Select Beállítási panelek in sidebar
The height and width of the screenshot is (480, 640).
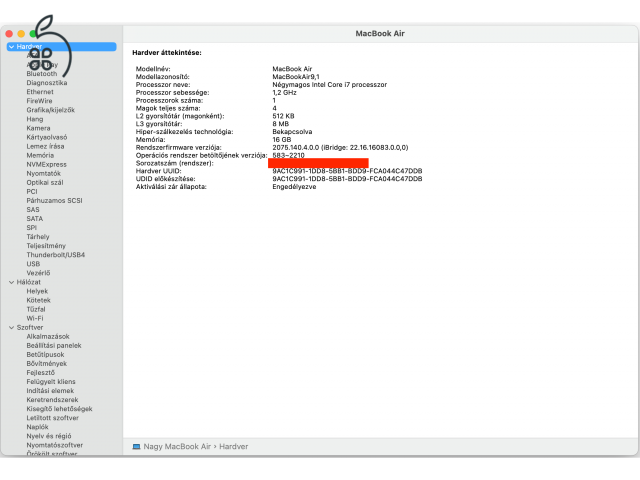(x=54, y=345)
